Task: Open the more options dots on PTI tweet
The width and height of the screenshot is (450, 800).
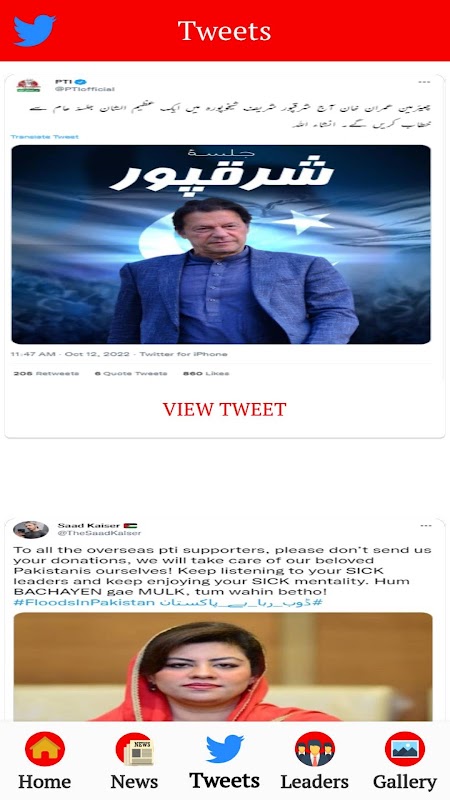Action: click(x=424, y=82)
